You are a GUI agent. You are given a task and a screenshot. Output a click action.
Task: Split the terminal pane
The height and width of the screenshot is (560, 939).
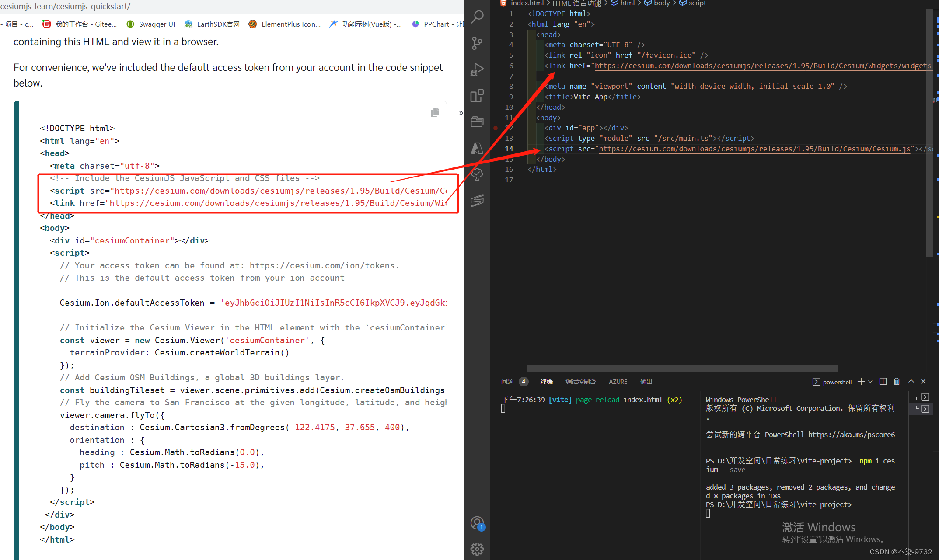click(883, 381)
